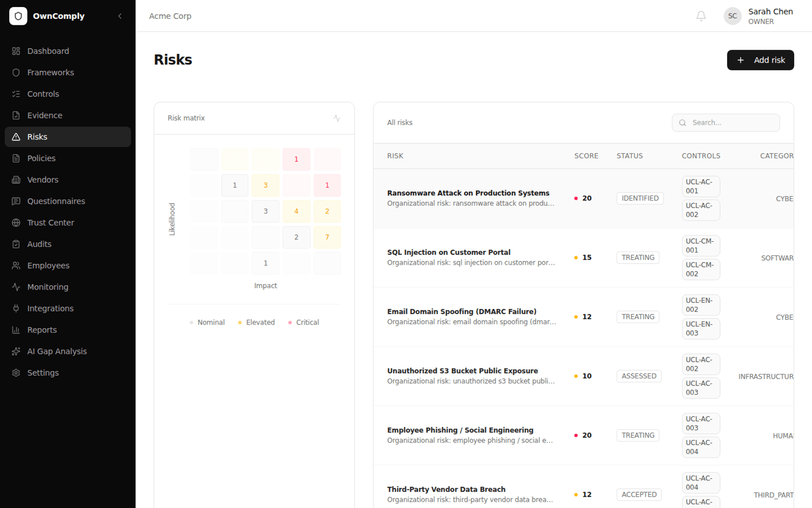Open Email Domain Spoofing (DMARC Failure) risk

coord(461,312)
